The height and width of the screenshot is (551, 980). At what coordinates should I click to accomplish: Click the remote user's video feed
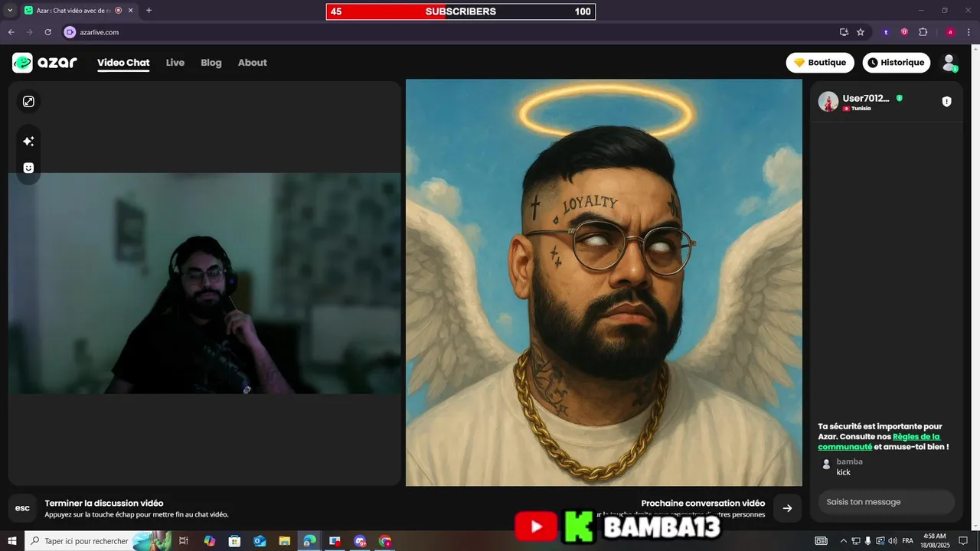[x=603, y=282]
